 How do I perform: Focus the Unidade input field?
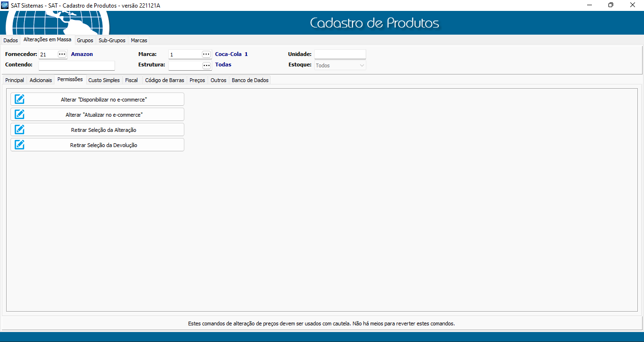click(340, 54)
